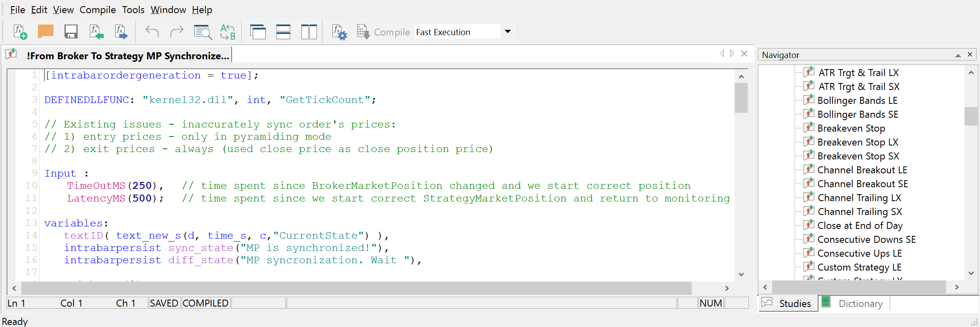Viewport: 980px width, 327px height.
Task: Click the SAVED status indicator
Action: [164, 303]
